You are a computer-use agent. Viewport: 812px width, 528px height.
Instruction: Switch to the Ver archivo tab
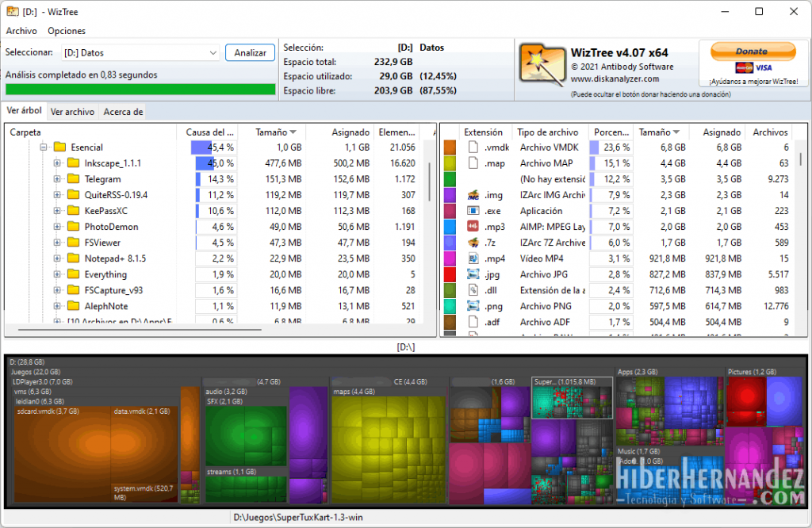(72, 112)
